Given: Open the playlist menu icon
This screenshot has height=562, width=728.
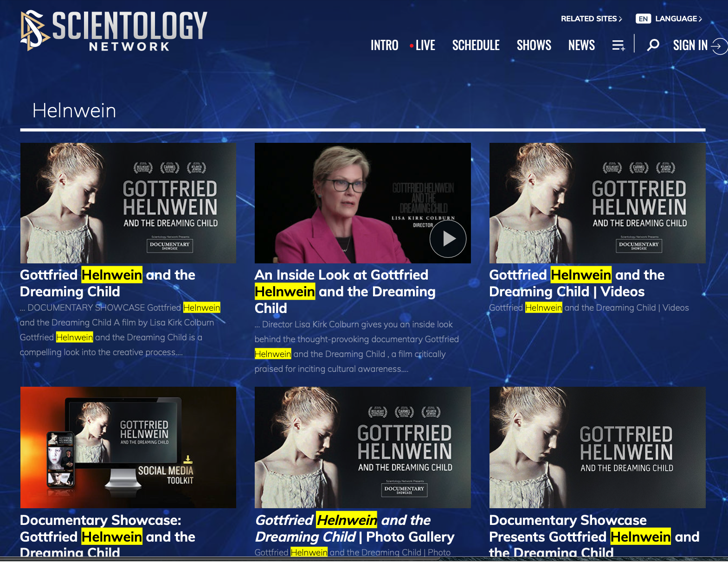Looking at the screenshot, I should click(x=618, y=45).
